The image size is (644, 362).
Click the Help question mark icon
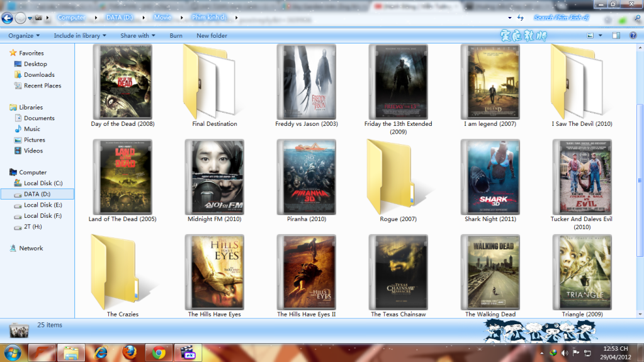pyautogui.click(x=633, y=35)
